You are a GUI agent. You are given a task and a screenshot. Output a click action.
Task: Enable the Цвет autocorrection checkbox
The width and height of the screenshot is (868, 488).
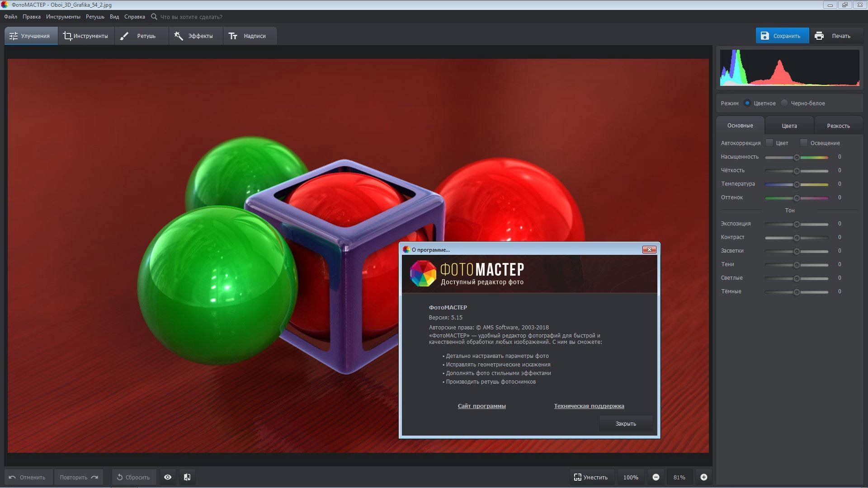click(x=769, y=143)
